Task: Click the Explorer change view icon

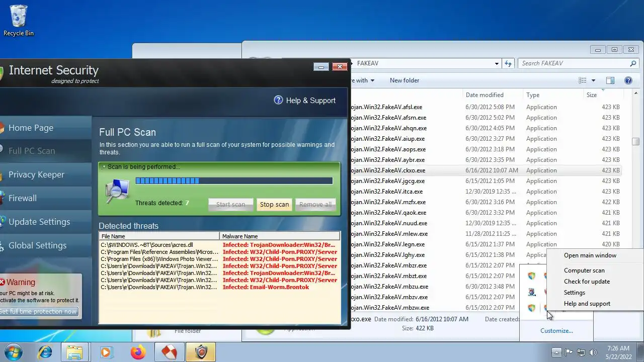Action: click(x=583, y=80)
